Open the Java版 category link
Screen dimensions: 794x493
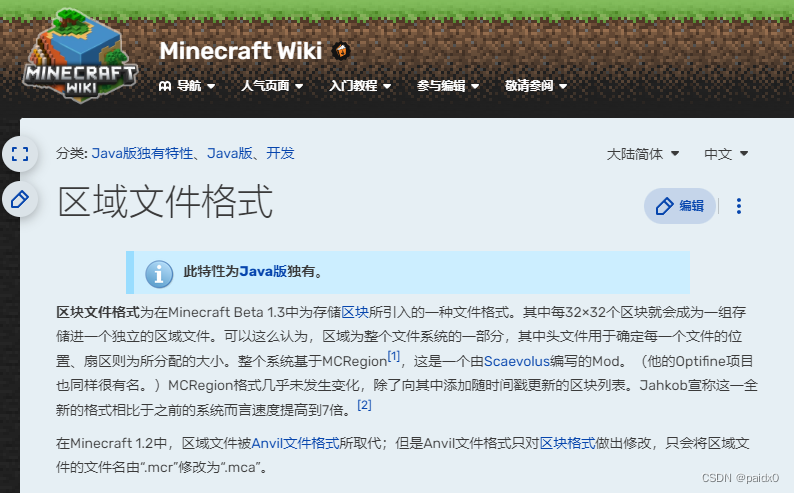pos(229,153)
